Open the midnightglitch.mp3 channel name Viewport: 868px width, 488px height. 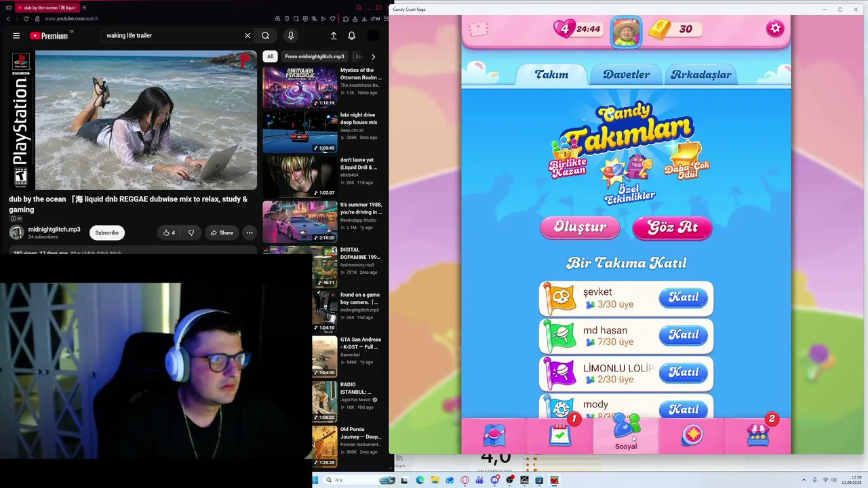(54, 230)
